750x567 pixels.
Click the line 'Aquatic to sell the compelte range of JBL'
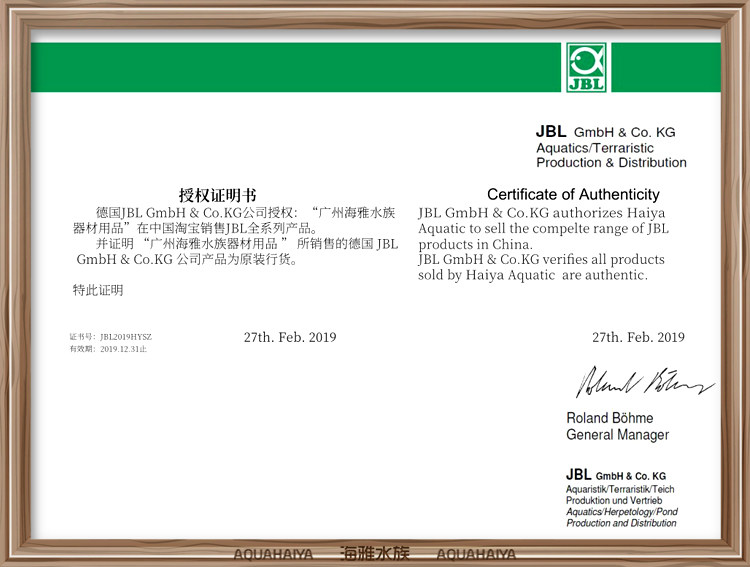[x=543, y=229]
